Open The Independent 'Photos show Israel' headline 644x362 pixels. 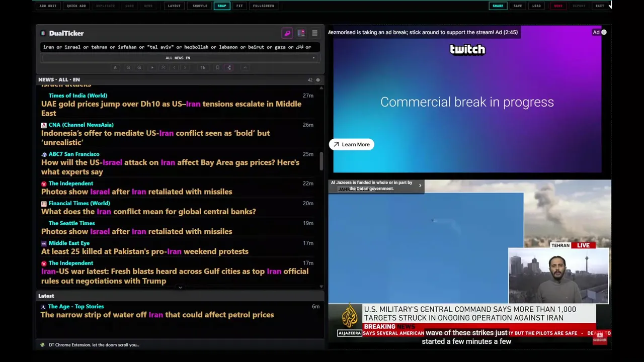[x=136, y=192]
